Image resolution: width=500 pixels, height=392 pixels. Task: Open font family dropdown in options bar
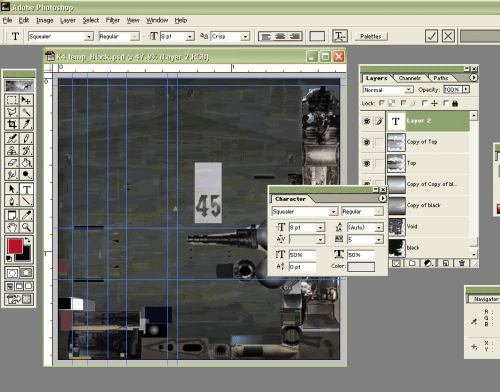[x=89, y=36]
